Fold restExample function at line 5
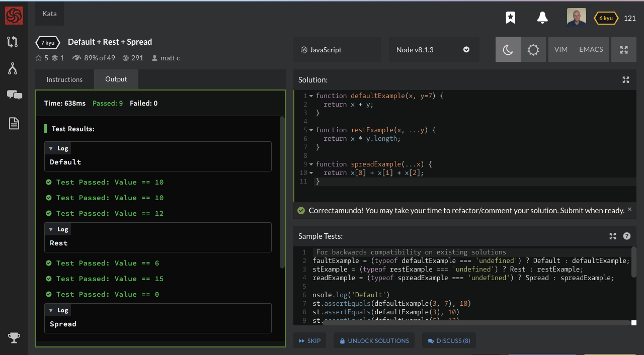This screenshot has width=644, height=355. click(311, 130)
